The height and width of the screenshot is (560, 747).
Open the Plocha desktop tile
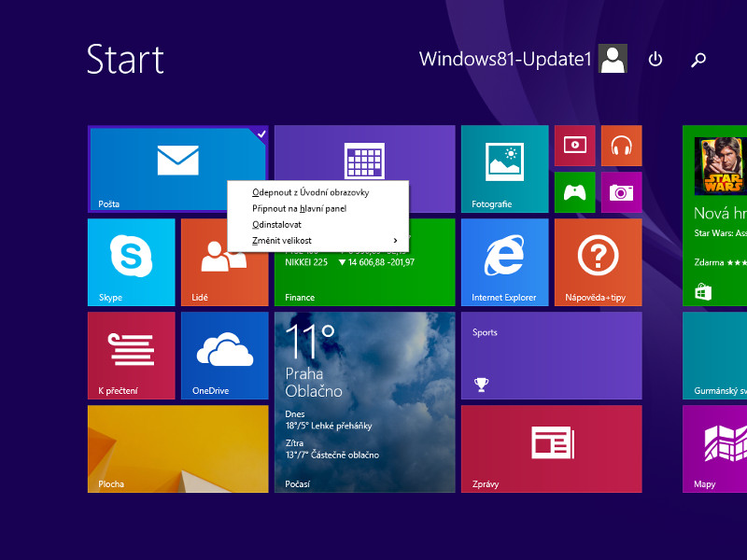pyautogui.click(x=177, y=449)
